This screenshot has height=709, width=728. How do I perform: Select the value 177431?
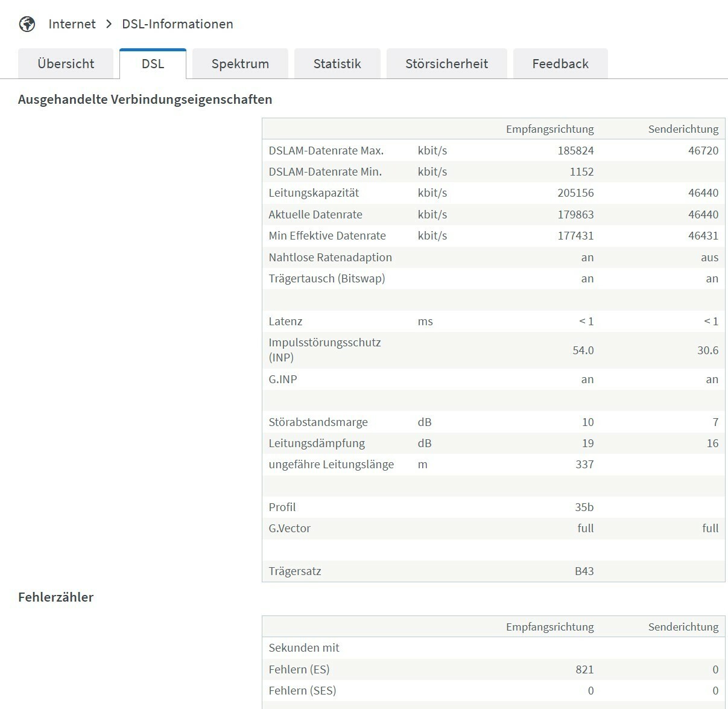coord(575,236)
